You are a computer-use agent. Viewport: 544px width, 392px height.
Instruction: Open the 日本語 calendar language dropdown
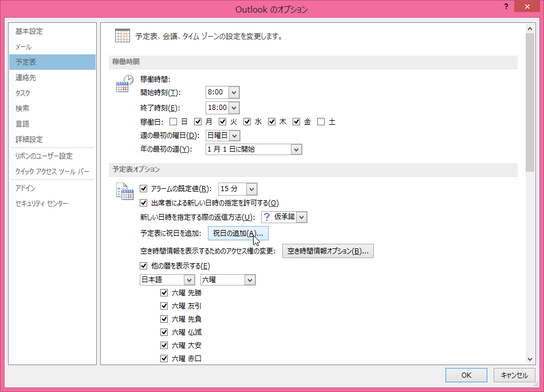pyautogui.click(x=189, y=280)
